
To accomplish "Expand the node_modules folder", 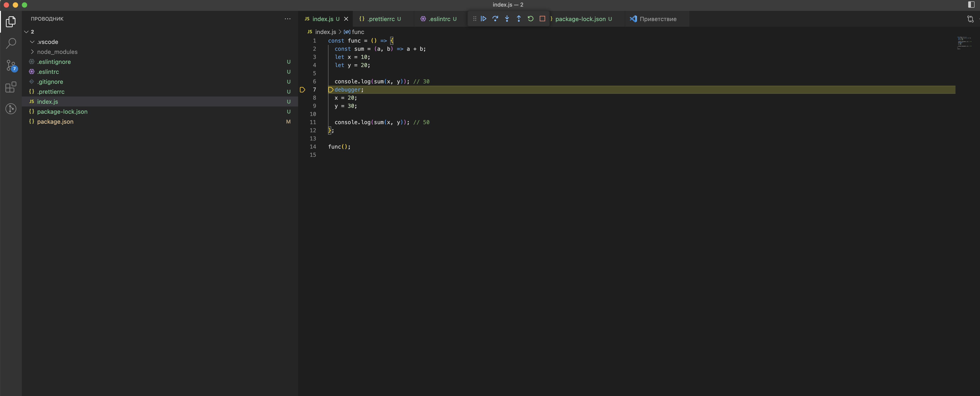I will coord(32,52).
